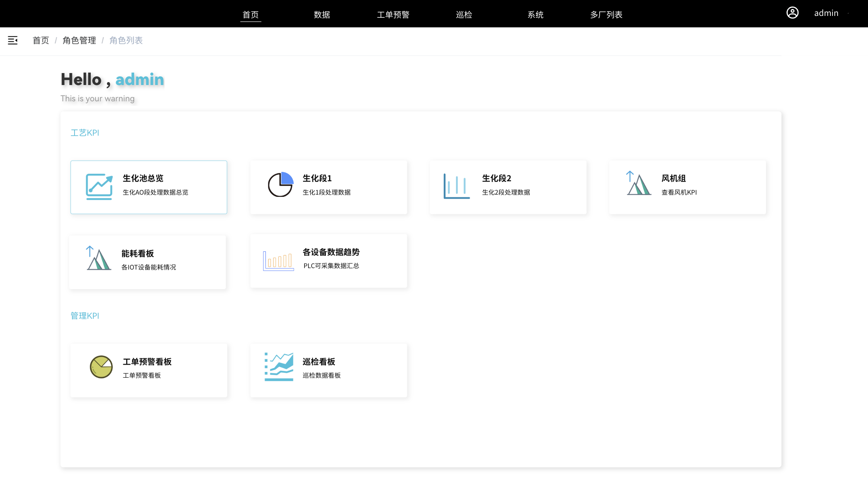This screenshot has height=487, width=868.
Task: Click the 工单预警看板 yellow pie icon
Action: click(101, 367)
